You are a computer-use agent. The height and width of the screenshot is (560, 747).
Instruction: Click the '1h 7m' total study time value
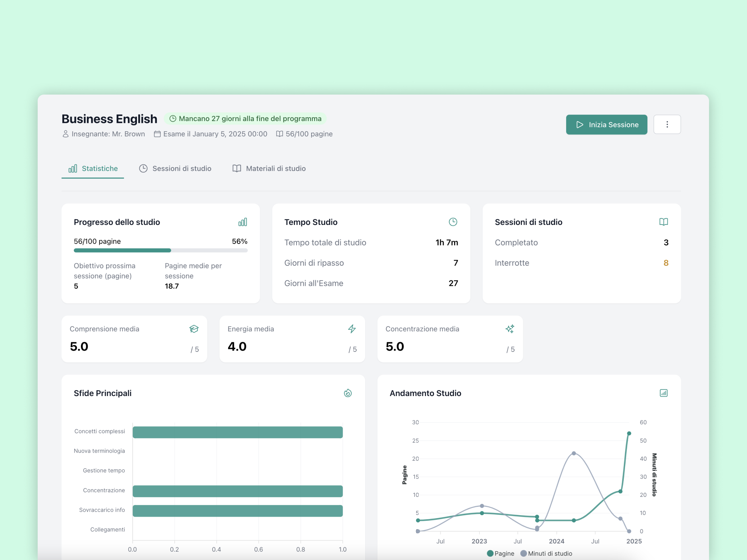click(x=447, y=242)
